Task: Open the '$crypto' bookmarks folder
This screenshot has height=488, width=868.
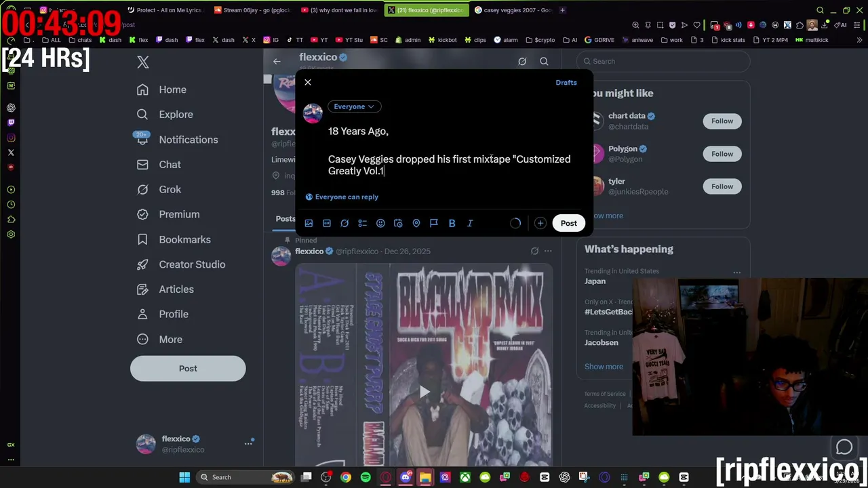Action: 540,40
